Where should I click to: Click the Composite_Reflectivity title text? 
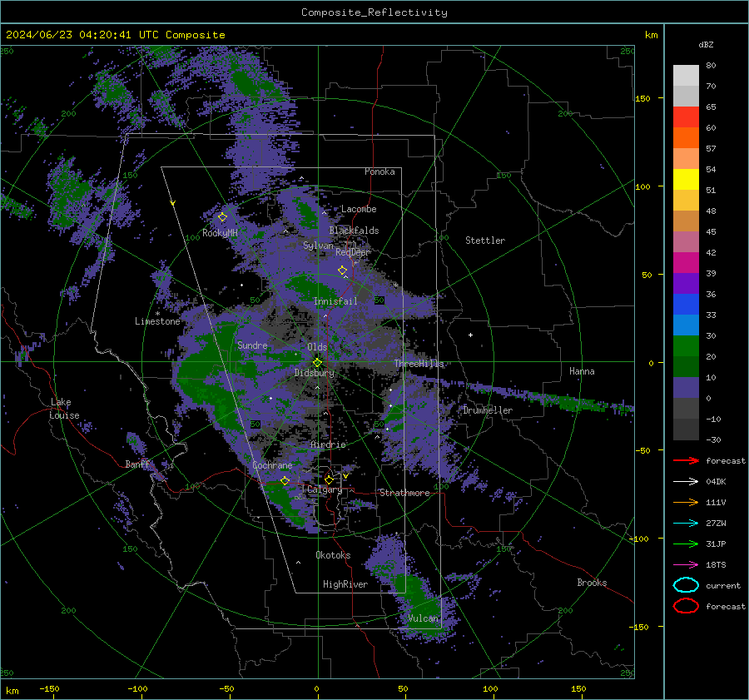click(x=374, y=12)
